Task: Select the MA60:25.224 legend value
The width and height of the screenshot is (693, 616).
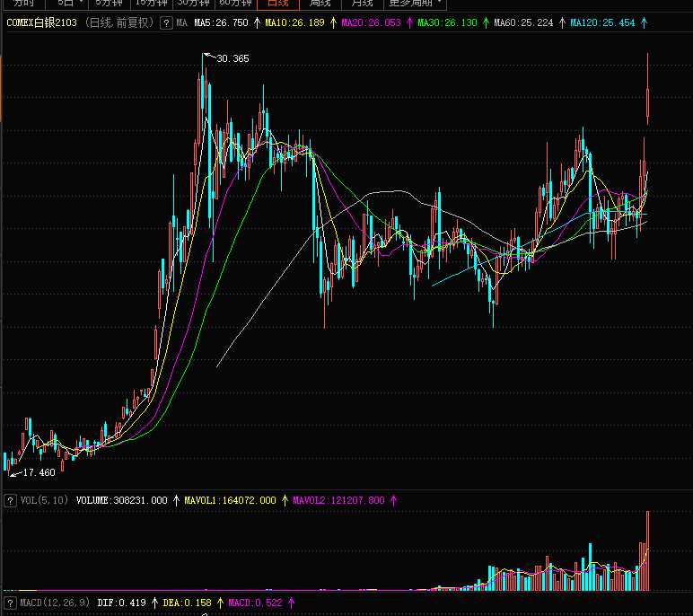Action: click(x=523, y=23)
